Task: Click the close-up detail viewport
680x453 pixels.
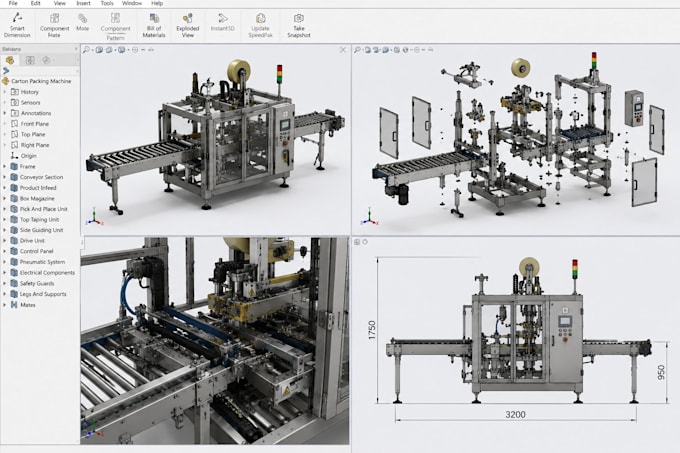Action: 215,340
